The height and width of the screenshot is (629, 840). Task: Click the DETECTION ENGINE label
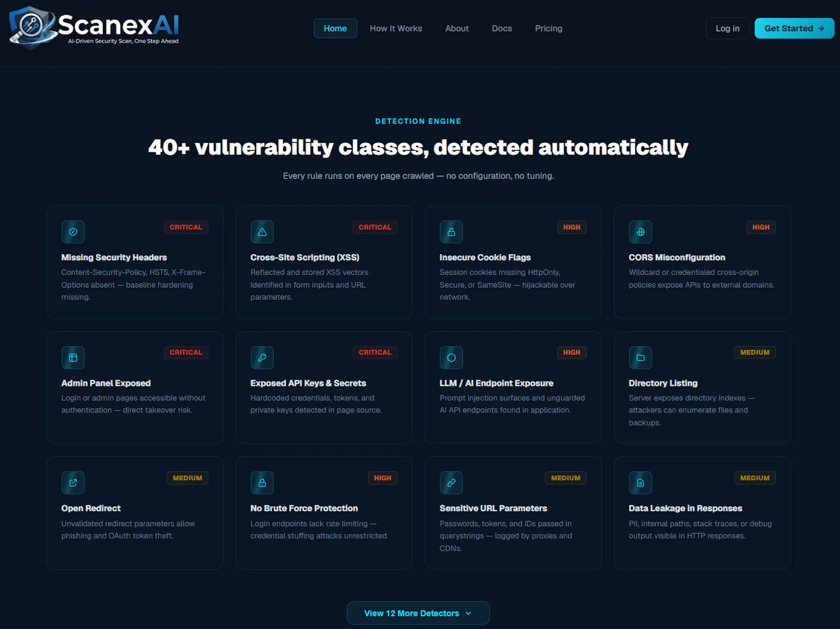[418, 121]
